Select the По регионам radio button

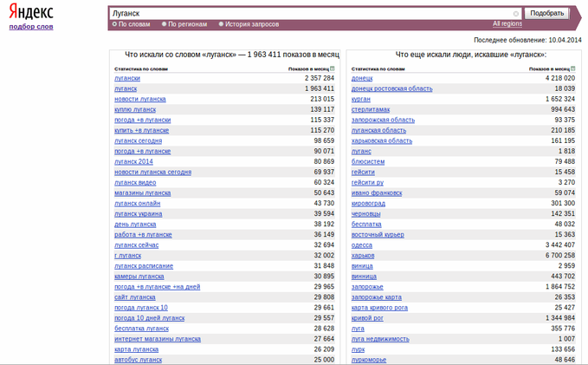[x=164, y=24]
